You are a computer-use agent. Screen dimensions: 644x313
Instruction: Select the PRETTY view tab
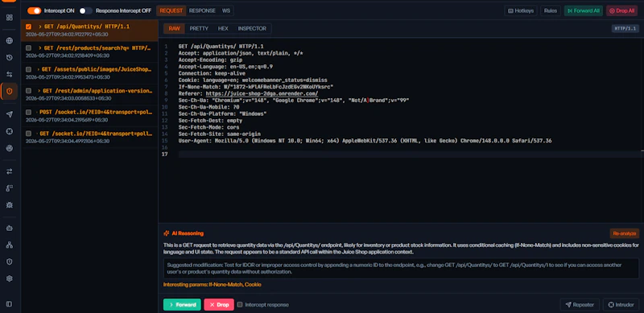point(199,28)
